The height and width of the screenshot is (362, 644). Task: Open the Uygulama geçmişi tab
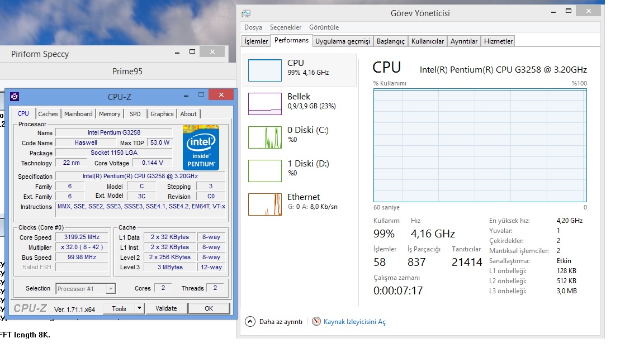(x=343, y=41)
